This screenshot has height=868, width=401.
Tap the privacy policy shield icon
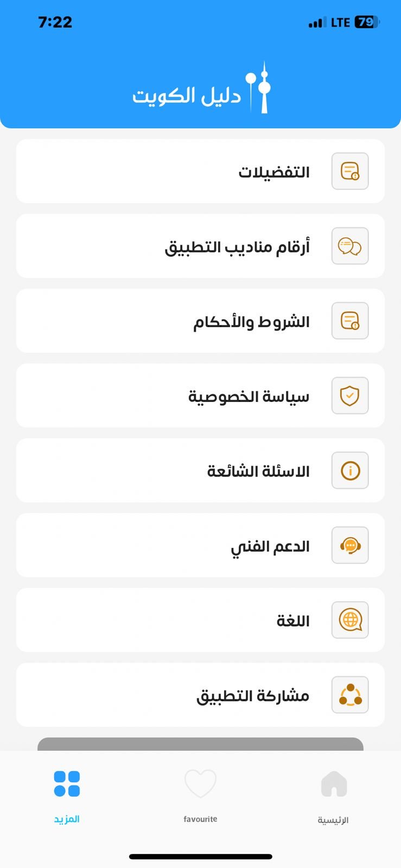pos(350,396)
